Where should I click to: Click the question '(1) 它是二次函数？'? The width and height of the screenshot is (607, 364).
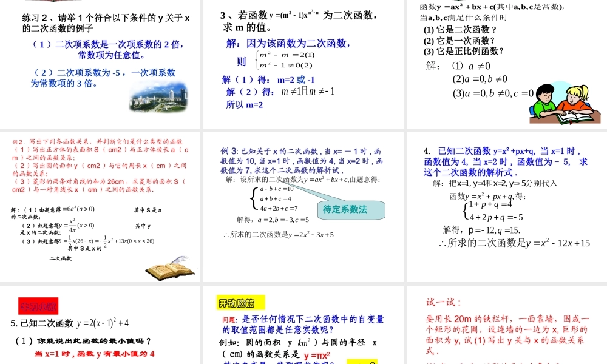click(460, 29)
